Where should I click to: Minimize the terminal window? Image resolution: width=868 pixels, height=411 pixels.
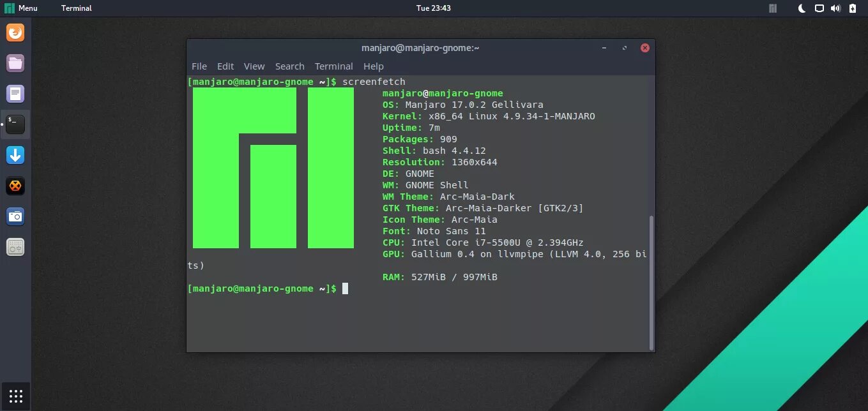coord(604,48)
